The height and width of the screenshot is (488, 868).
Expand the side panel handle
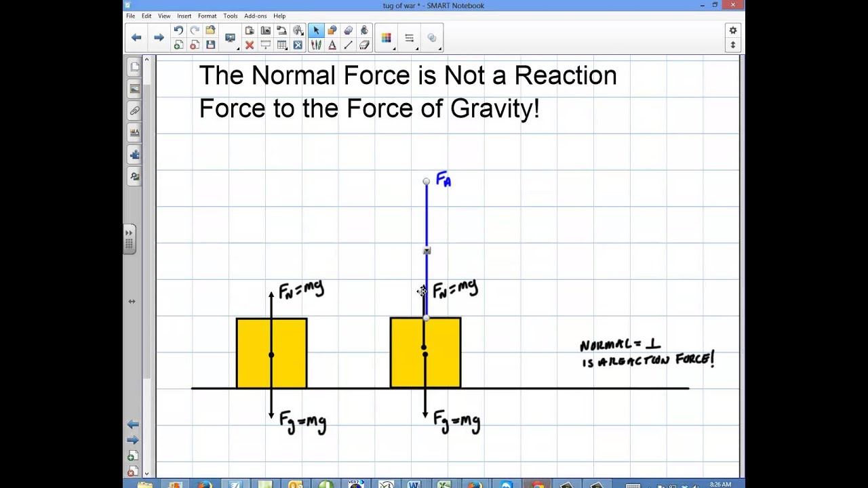click(129, 239)
